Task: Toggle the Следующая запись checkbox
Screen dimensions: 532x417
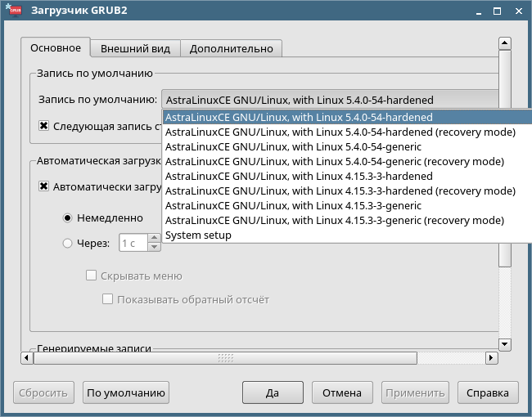Action: [43, 126]
